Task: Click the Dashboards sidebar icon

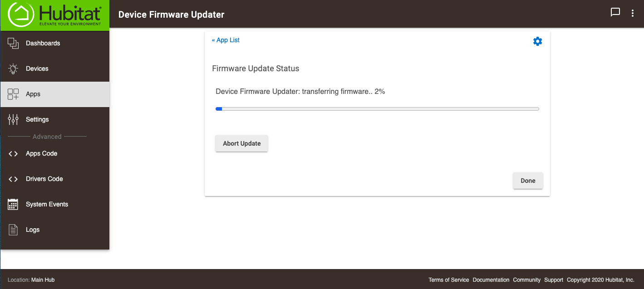Action: tap(13, 43)
